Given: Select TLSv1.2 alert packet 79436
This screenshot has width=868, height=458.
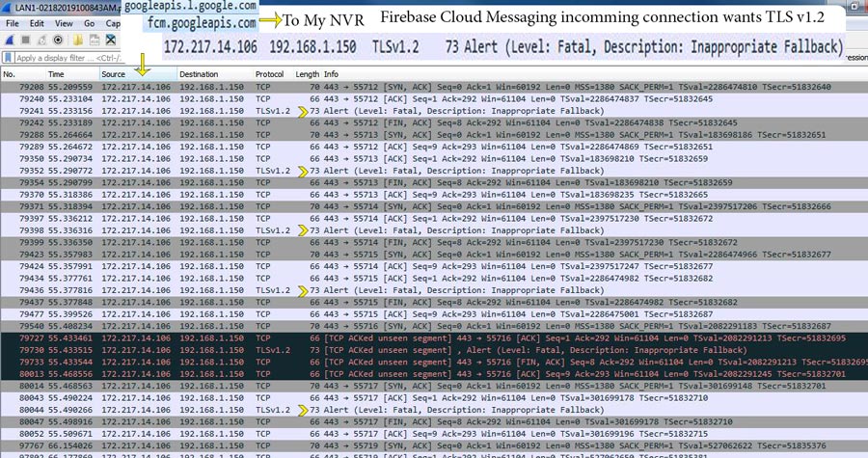Looking at the screenshot, I should click(x=434, y=290).
